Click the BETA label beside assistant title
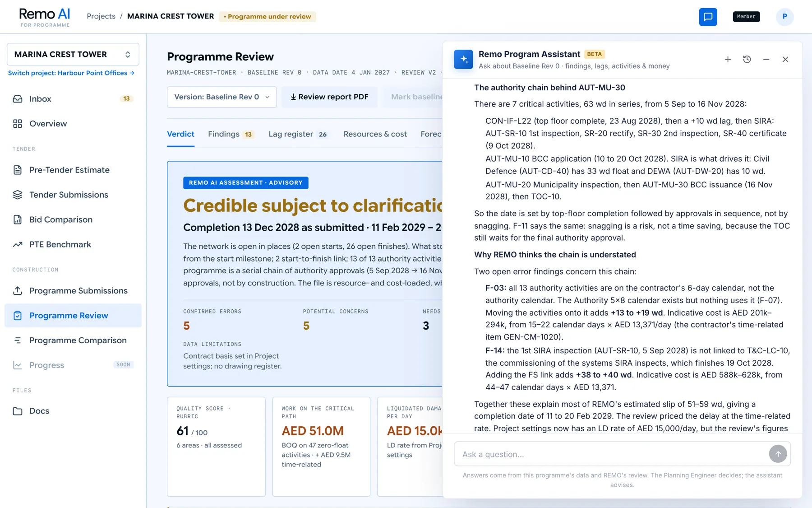 [594, 54]
